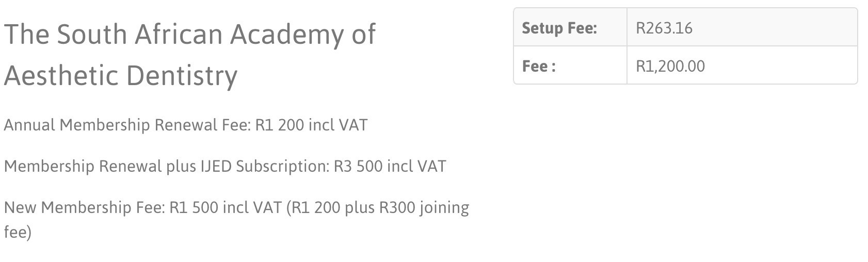Click the "Setup Fee:" label cell
Image resolution: width=868 pixels, height=262 pixels.
click(x=570, y=27)
